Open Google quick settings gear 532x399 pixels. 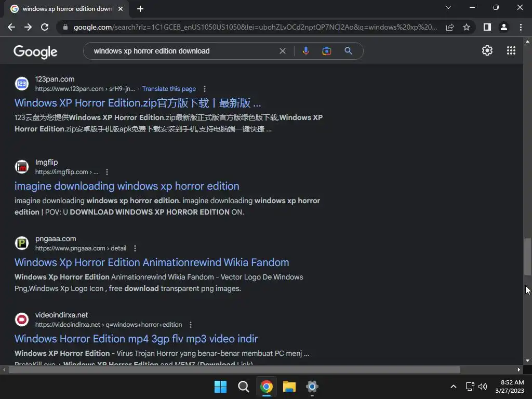click(487, 50)
